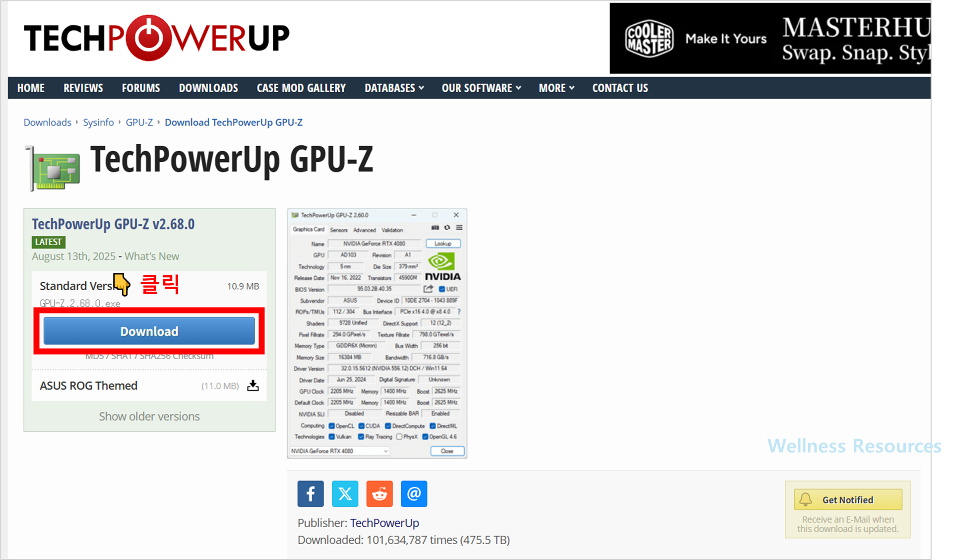Close the GPU-Z window with the X
Image resolution: width=953 pixels, height=560 pixels.
456,215
